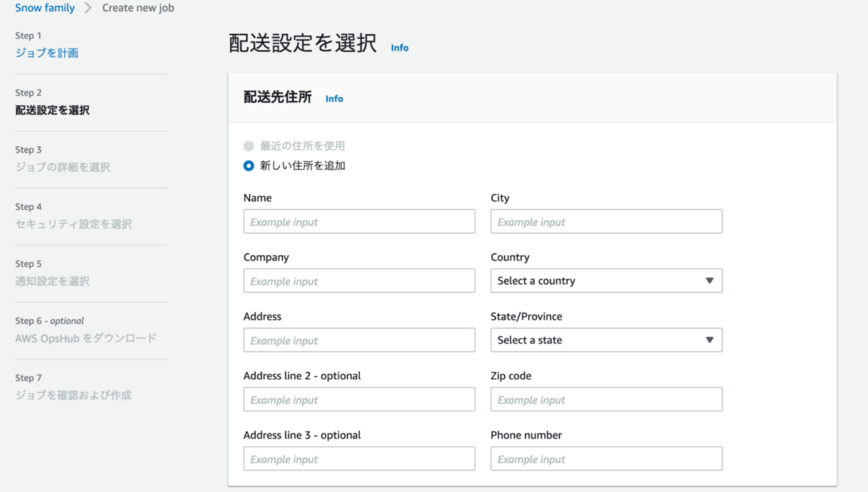Focus the City input field
The image size is (868, 492).
tap(605, 222)
